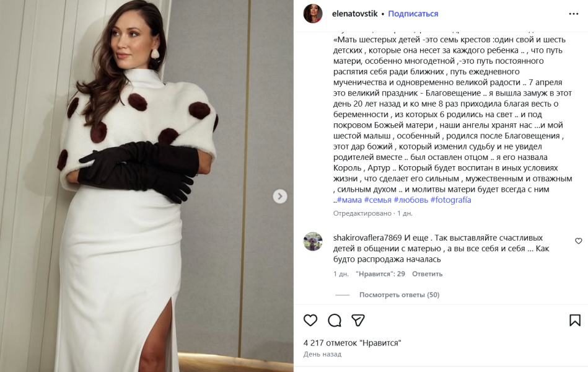This screenshot has width=588, height=372.
Task: Open elenatovstik profile avatar
Action: (313, 14)
